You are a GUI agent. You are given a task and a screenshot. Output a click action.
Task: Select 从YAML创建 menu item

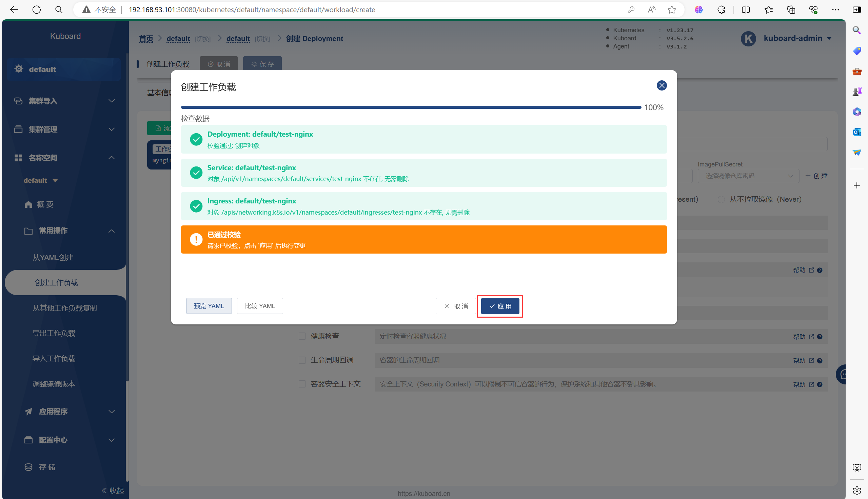pos(53,257)
